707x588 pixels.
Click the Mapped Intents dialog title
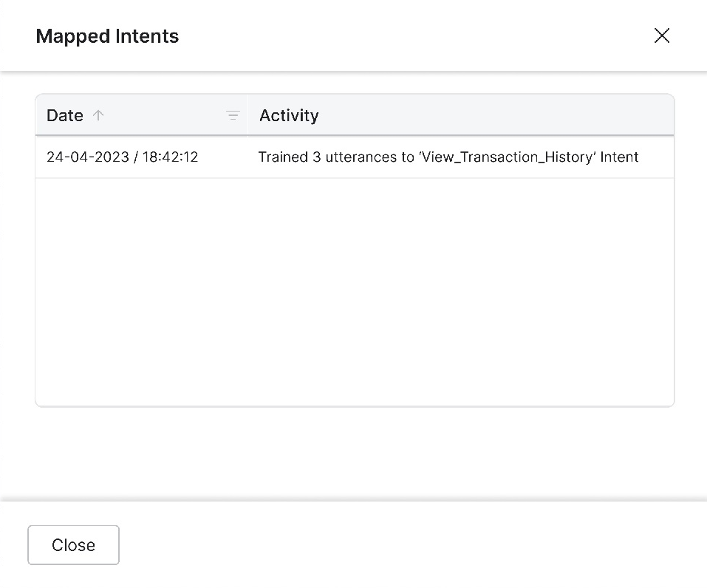pyautogui.click(x=107, y=36)
